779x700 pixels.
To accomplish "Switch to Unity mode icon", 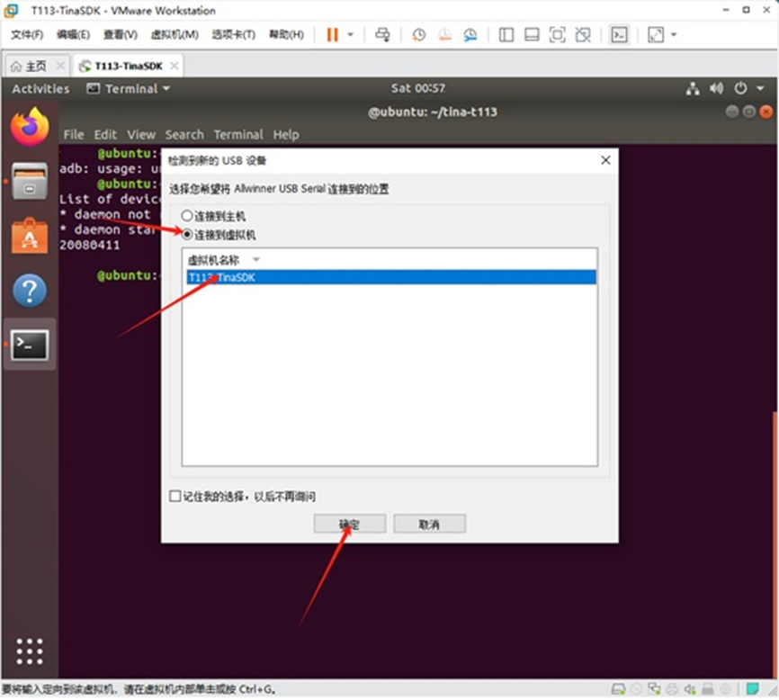I will pos(583,35).
